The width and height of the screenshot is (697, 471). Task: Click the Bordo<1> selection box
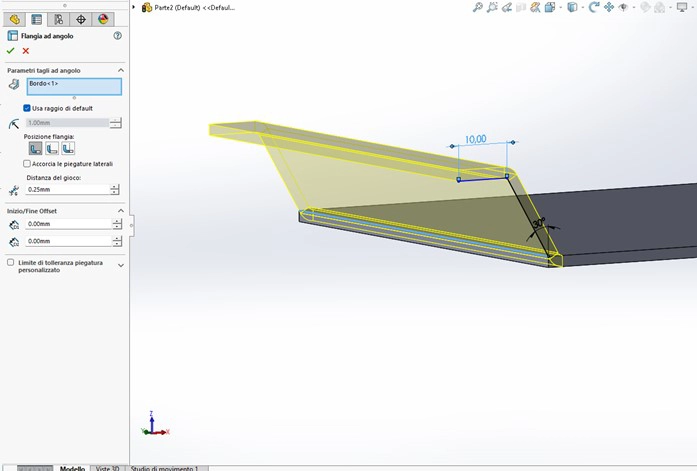(74, 86)
